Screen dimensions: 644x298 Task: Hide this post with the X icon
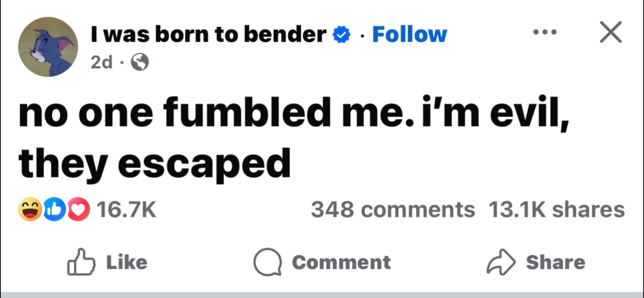tap(611, 32)
